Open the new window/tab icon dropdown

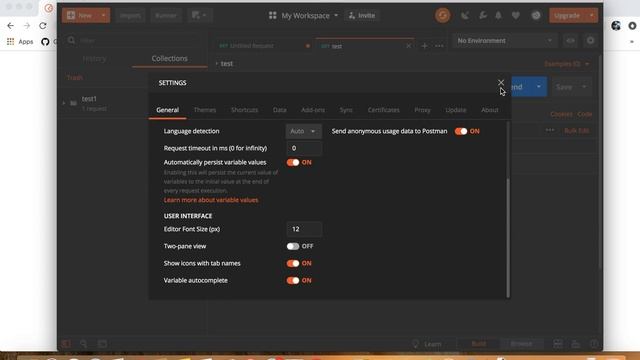(x=200, y=16)
